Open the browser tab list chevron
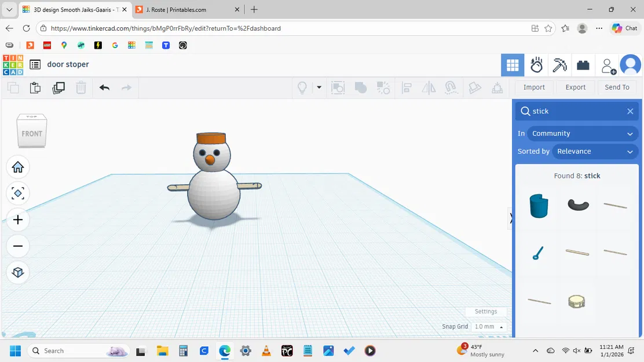The height and width of the screenshot is (362, 644). [x=9, y=9]
